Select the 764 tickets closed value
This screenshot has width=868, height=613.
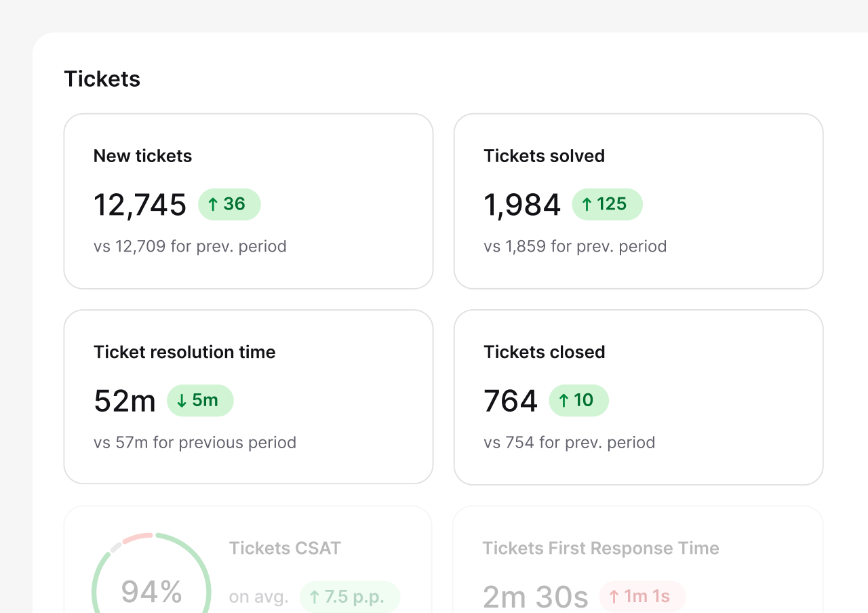click(511, 401)
